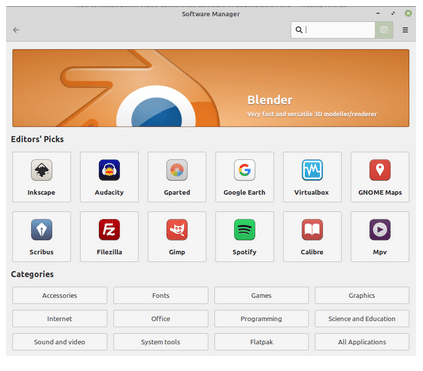Image resolution: width=423 pixels, height=371 pixels.
Task: Open the Blender featured banner
Action: point(211,88)
